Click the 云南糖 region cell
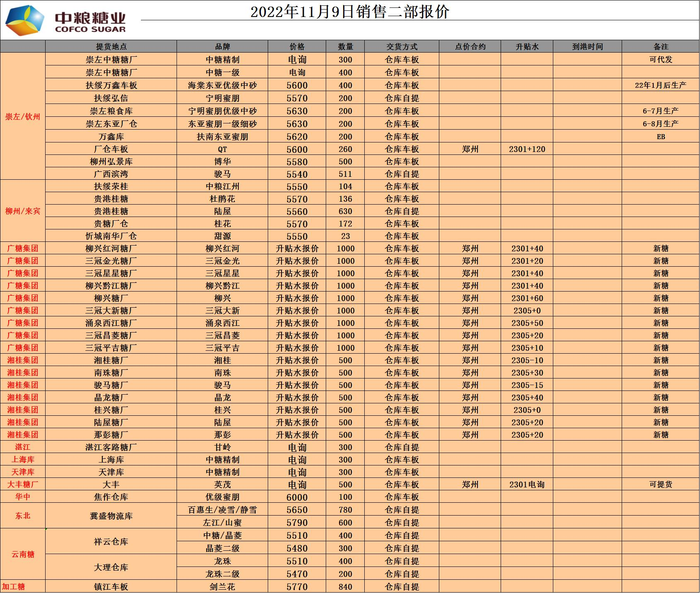This screenshot has height=593, width=700. [23, 554]
